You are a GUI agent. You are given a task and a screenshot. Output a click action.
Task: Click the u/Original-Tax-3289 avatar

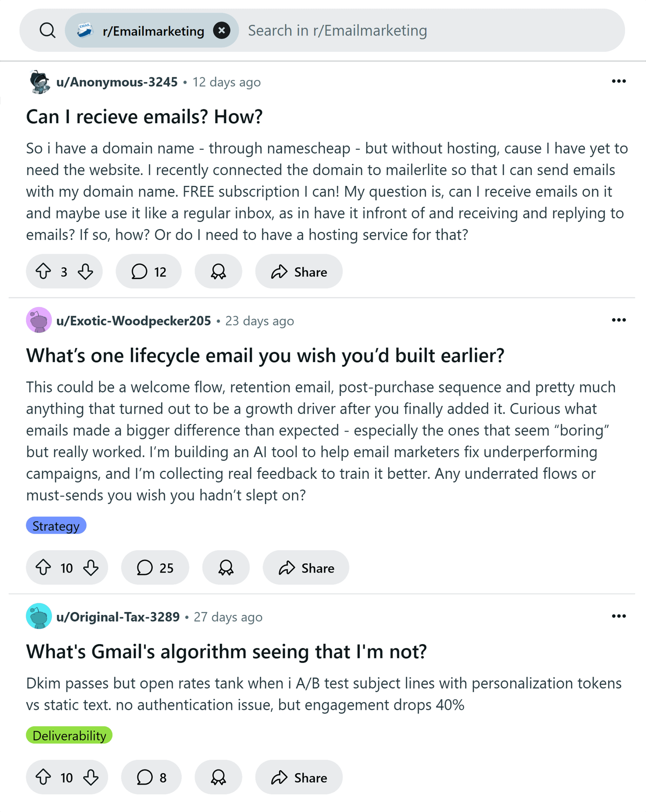tap(39, 616)
